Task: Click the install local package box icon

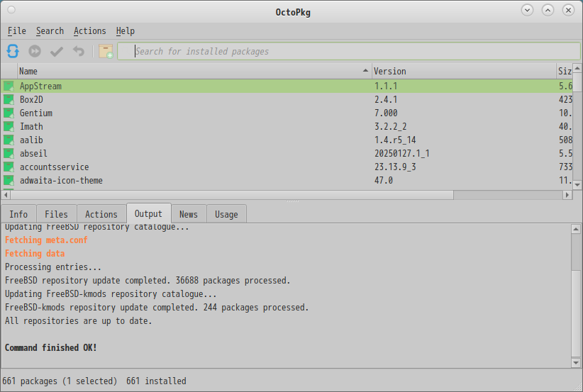Action: pos(106,51)
